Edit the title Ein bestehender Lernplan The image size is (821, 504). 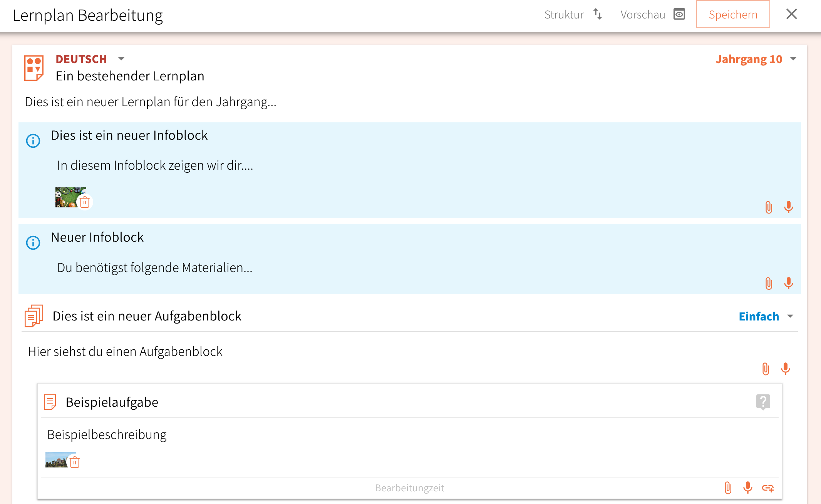(x=130, y=76)
